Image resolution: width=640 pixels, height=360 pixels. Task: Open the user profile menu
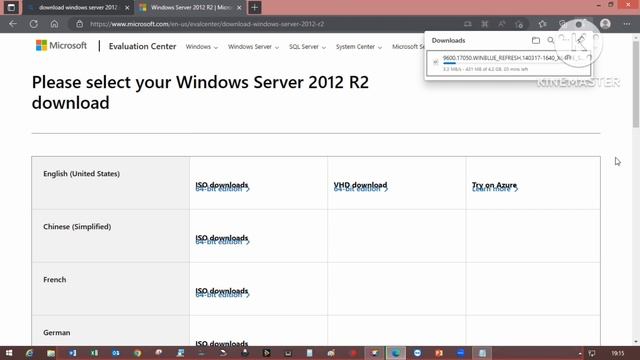tap(605, 24)
